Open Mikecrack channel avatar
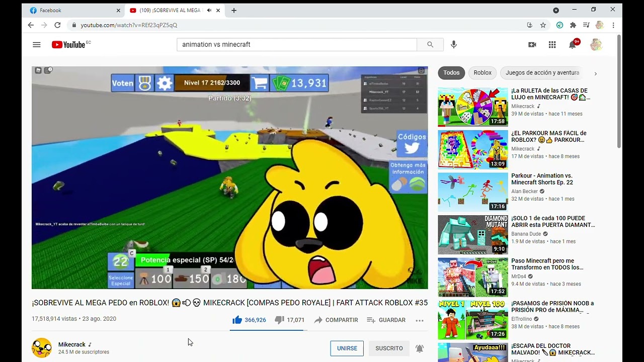 point(41,348)
